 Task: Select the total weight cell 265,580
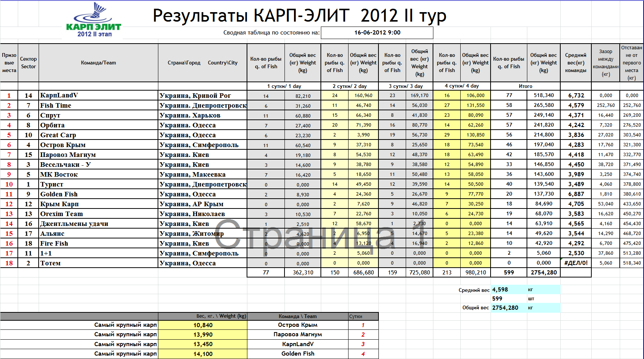tap(544, 105)
